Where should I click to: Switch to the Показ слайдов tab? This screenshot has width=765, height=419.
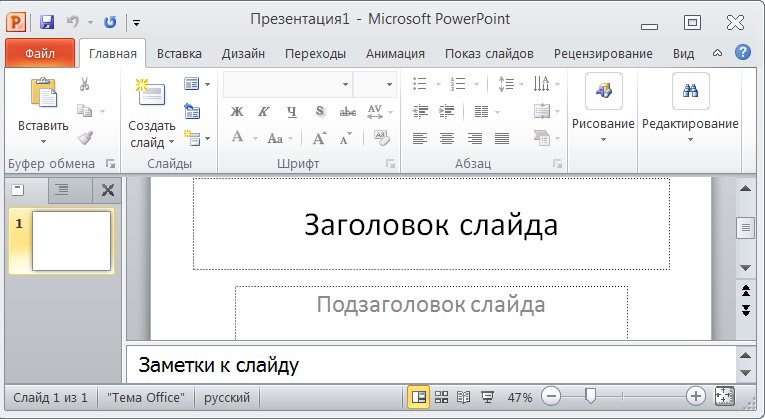click(489, 54)
